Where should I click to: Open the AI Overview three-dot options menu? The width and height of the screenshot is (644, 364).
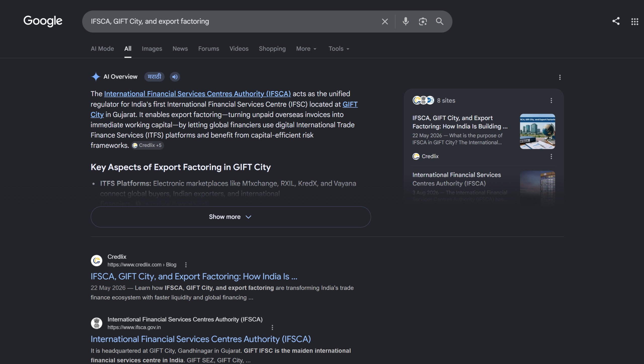pyautogui.click(x=560, y=77)
